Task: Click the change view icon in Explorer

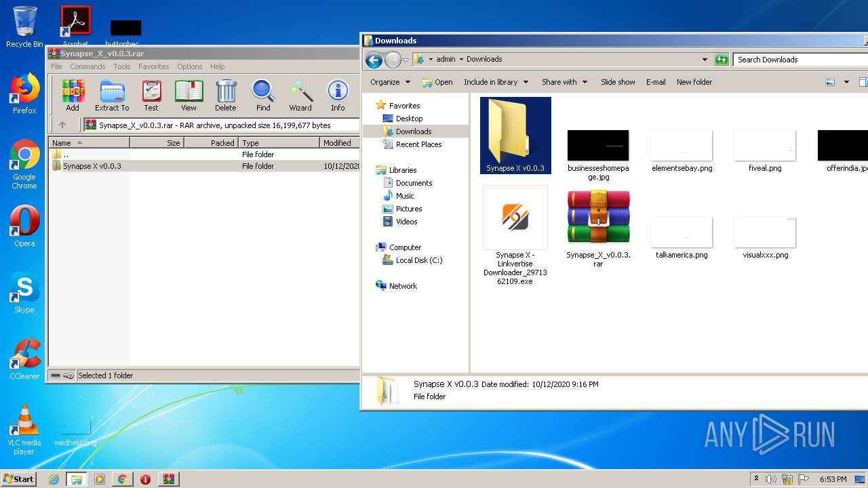Action: pyautogui.click(x=830, y=82)
